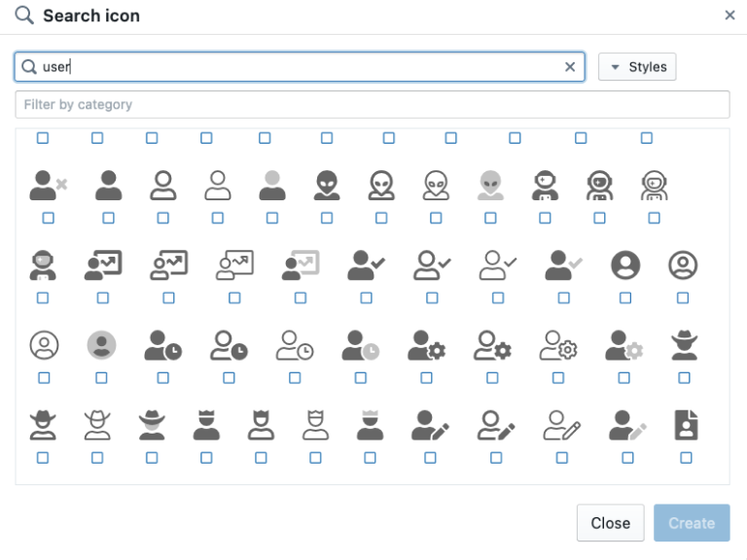
Task: Click the Filter by category field
Action: pos(373,104)
